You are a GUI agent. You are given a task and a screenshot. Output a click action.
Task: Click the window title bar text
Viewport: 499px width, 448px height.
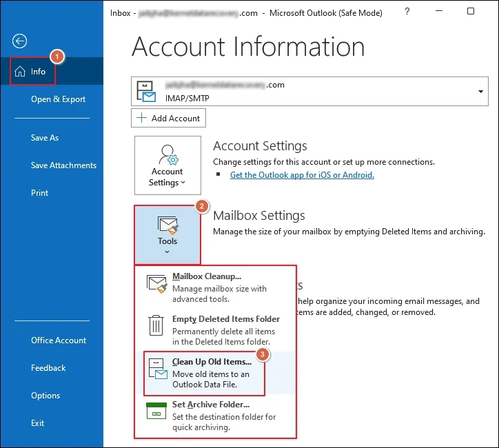pos(246,13)
